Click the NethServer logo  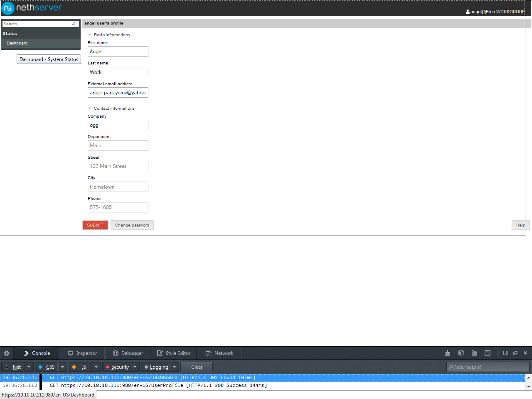[32, 8]
